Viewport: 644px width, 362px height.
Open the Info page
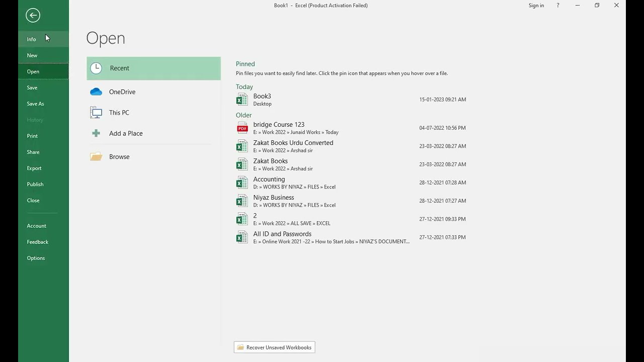[43, 39]
